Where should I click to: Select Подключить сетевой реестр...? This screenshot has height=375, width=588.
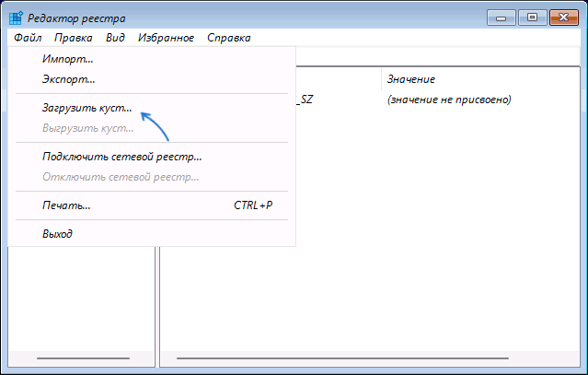coord(121,157)
